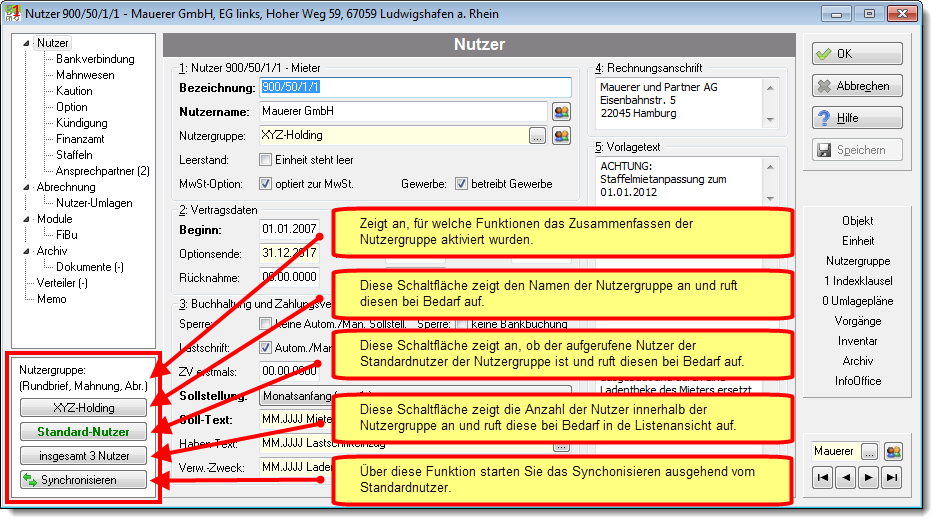Toggle the 'Einheit steht leer' checkbox

[266, 160]
